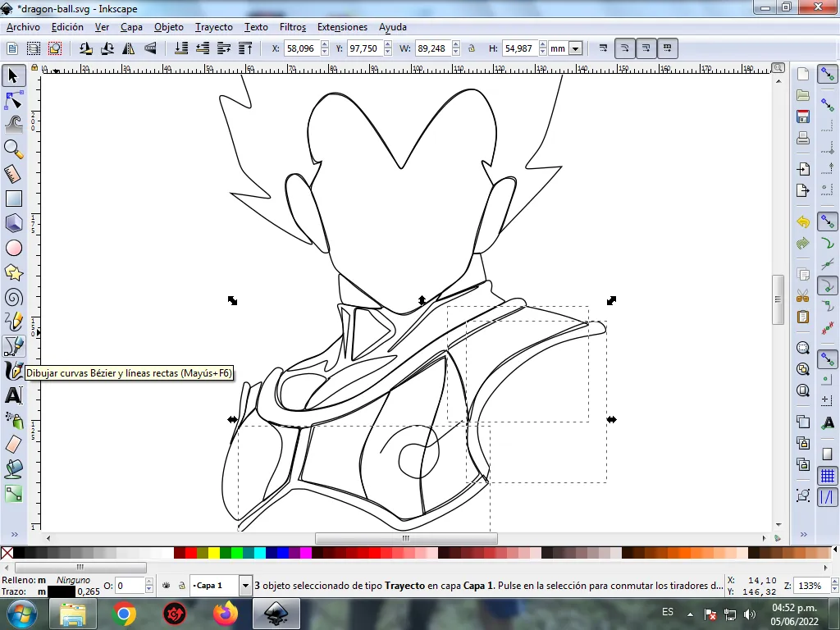
Task: Pick the yellow palette swatch
Action: (x=214, y=553)
